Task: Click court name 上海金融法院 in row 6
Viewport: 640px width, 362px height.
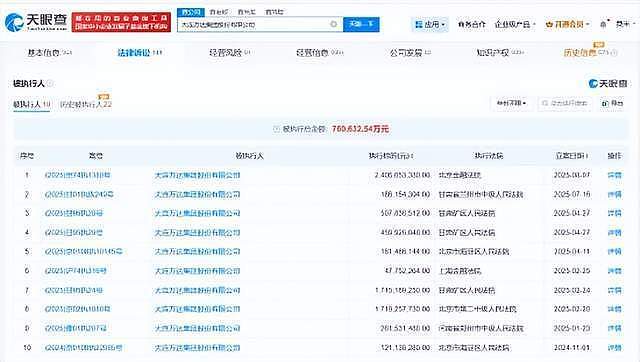Action: click(460, 271)
